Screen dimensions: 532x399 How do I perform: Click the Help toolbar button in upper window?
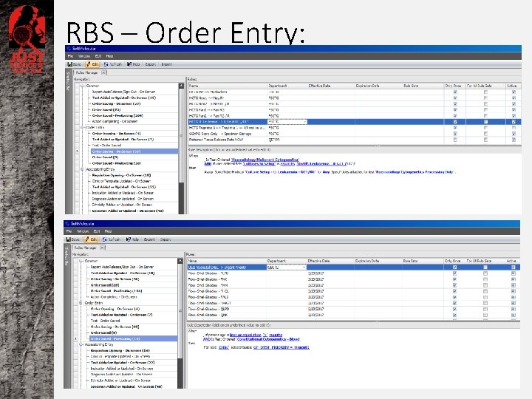pyautogui.click(x=133, y=64)
